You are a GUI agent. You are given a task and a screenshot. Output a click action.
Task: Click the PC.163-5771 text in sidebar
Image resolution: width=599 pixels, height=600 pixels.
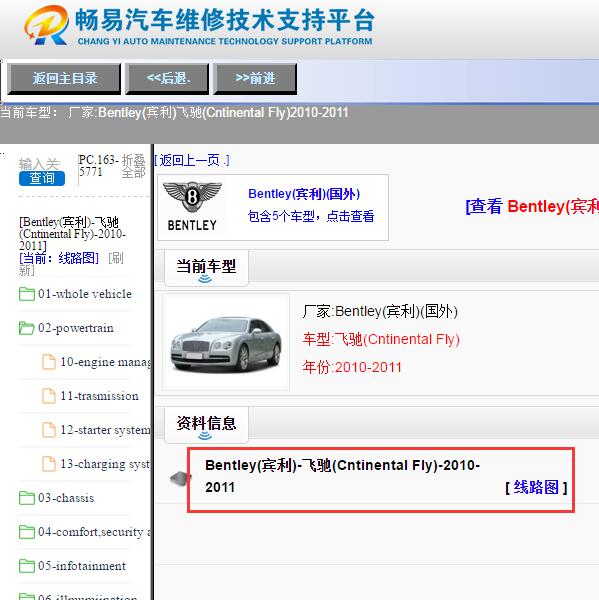tap(98, 166)
